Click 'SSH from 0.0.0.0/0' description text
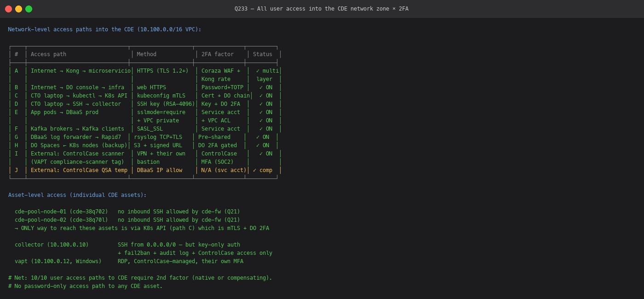This screenshot has width=644, height=299. click(x=147, y=245)
